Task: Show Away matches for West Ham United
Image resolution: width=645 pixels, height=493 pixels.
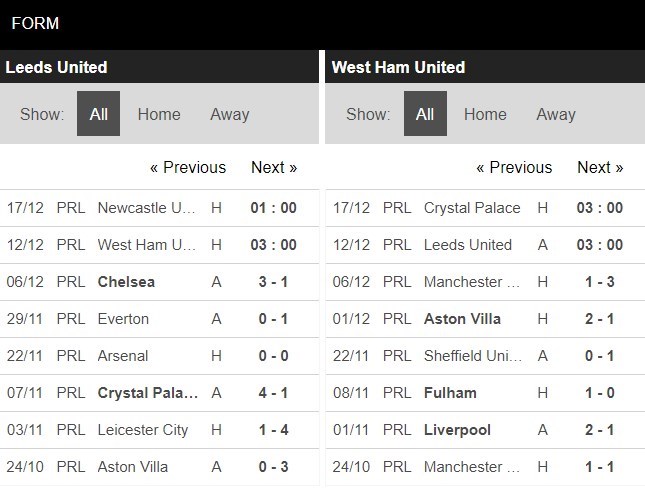Action: tap(555, 114)
